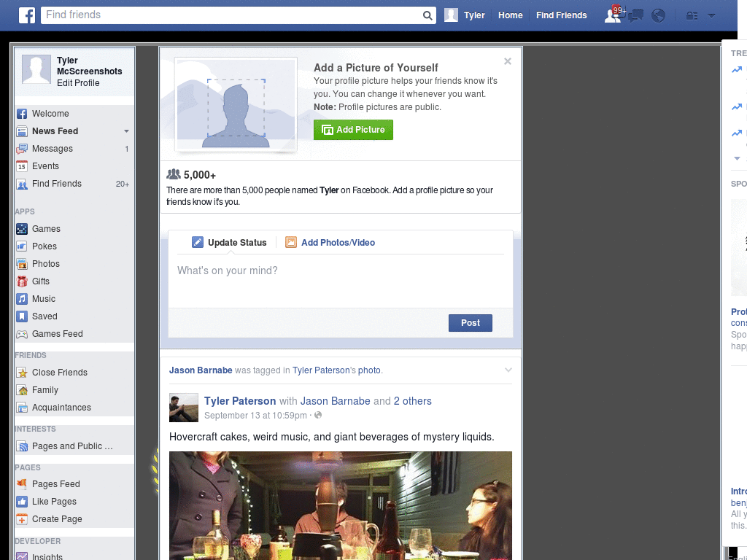
Task: Click the search magnifier icon
Action: [x=427, y=15]
